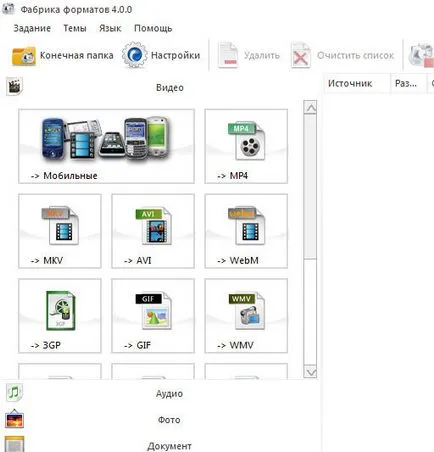Image resolution: width=434 pixels, height=452 pixels.
Task: Click the Фото picture icon
Action: [14, 419]
